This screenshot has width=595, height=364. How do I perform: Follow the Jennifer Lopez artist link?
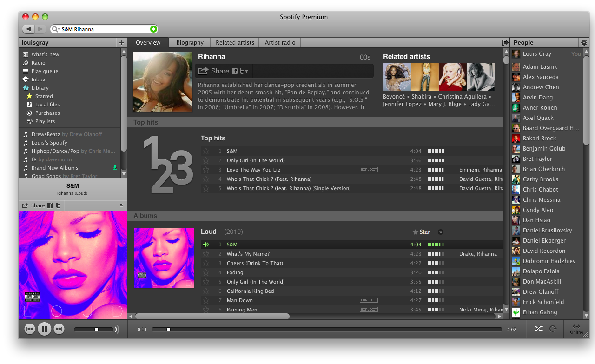[x=403, y=104]
